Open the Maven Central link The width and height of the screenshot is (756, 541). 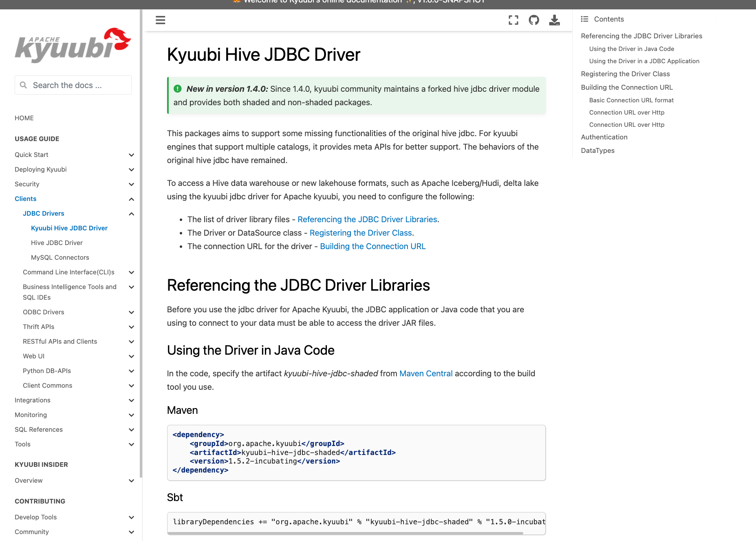click(x=426, y=373)
